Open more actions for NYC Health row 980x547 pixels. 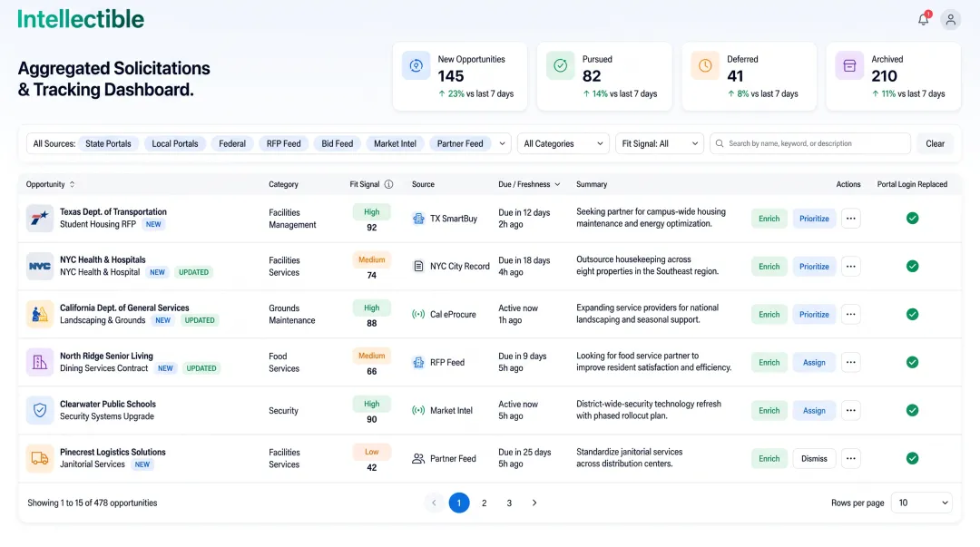[x=850, y=267]
